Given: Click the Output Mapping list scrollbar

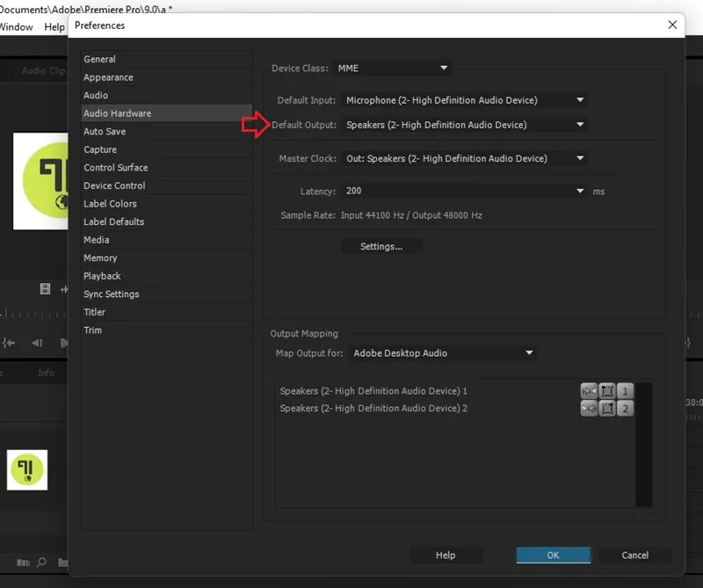Looking at the screenshot, I should (x=644, y=444).
